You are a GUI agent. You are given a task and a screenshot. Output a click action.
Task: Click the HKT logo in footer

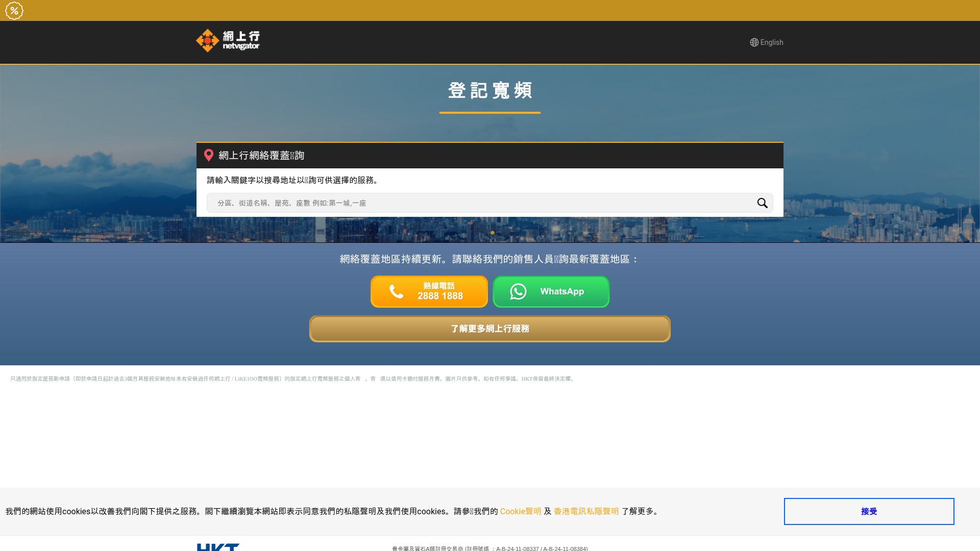218,547
